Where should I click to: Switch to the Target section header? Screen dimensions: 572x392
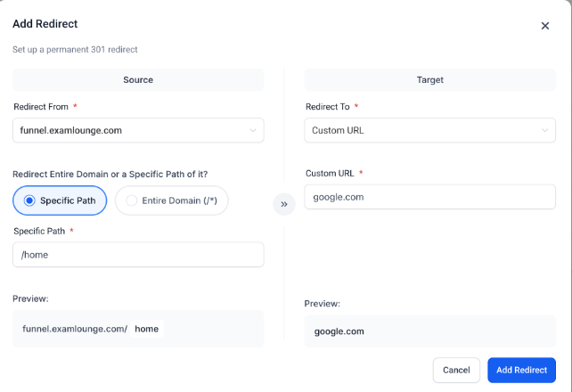click(430, 79)
